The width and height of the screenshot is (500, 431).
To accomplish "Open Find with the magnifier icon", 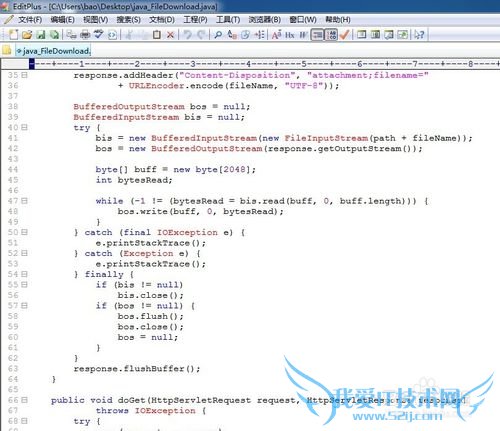I will (x=218, y=35).
